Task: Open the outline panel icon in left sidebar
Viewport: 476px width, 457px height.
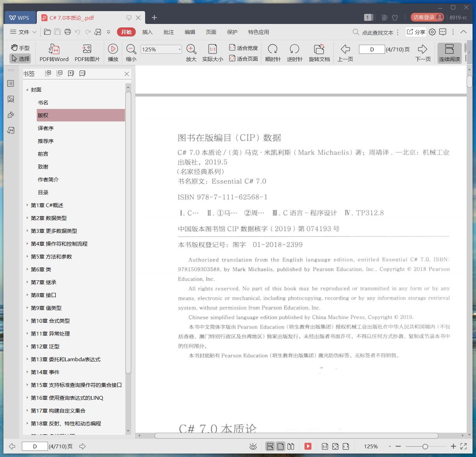Action: pos(11,84)
